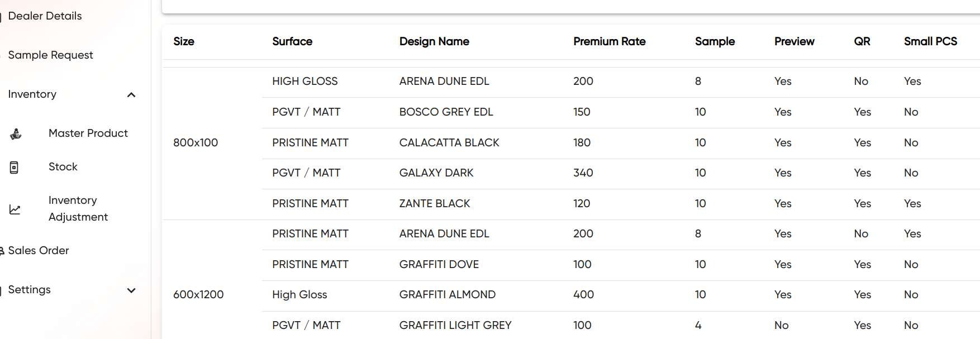Select the CALACATTA BLACK design name

click(x=449, y=143)
